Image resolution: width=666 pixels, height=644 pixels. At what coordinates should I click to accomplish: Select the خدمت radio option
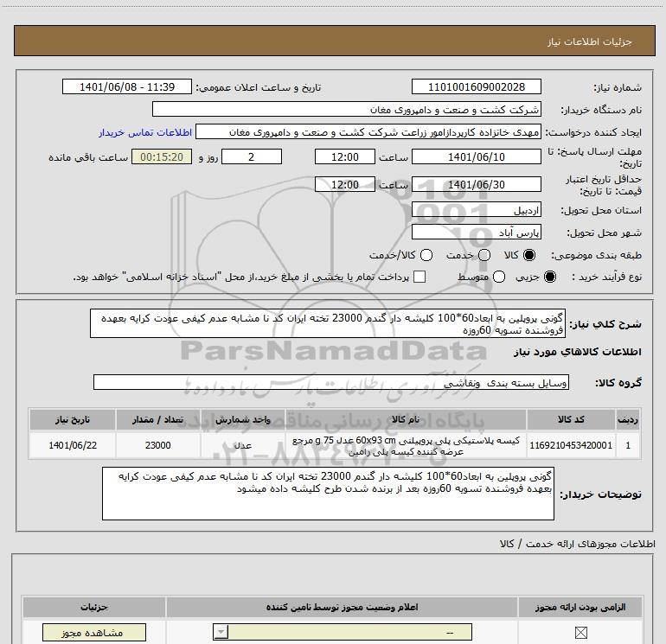click(483, 256)
